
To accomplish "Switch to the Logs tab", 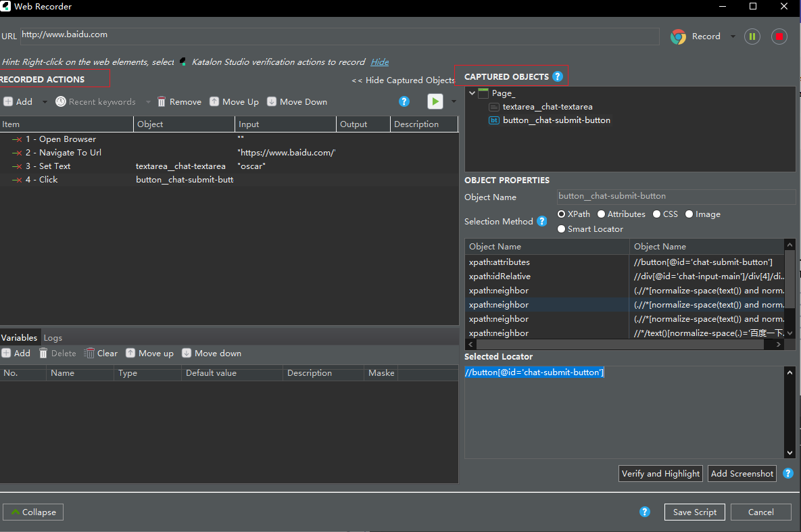I will [x=53, y=338].
